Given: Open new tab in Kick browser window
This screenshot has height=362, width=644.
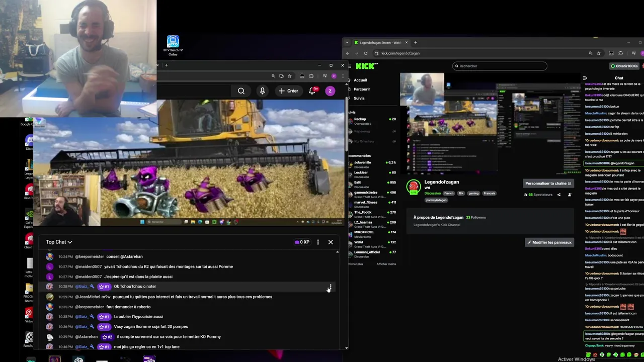Looking at the screenshot, I should [415, 43].
